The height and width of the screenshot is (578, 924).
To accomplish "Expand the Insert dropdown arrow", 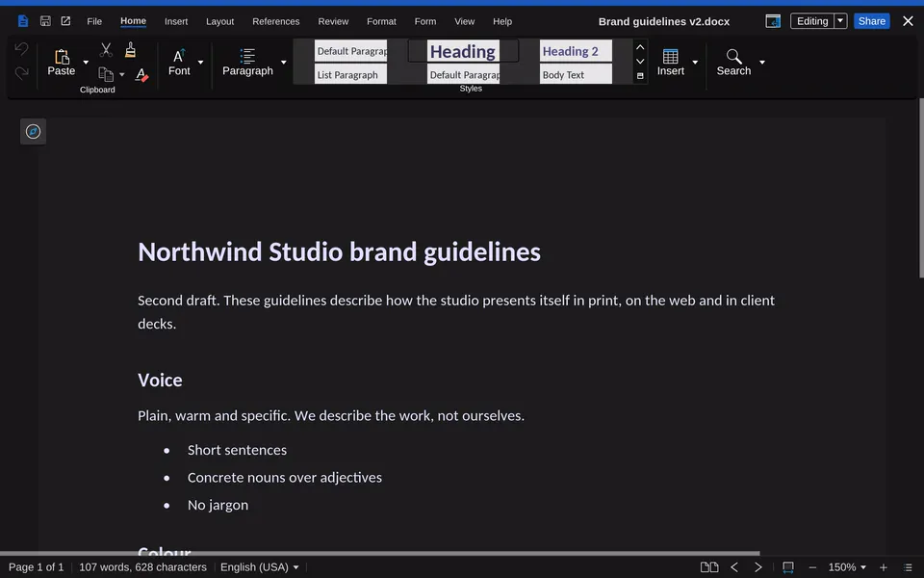I will coord(695,62).
